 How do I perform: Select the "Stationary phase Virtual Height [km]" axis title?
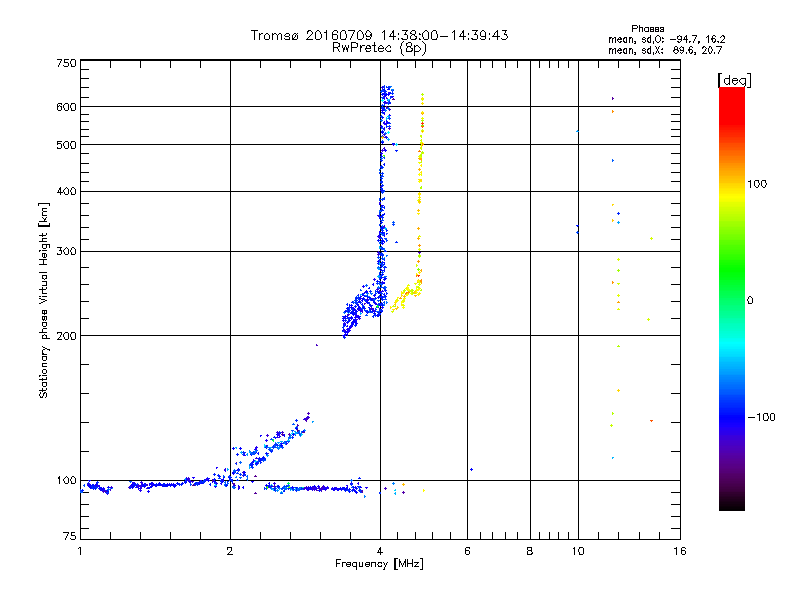point(44,301)
